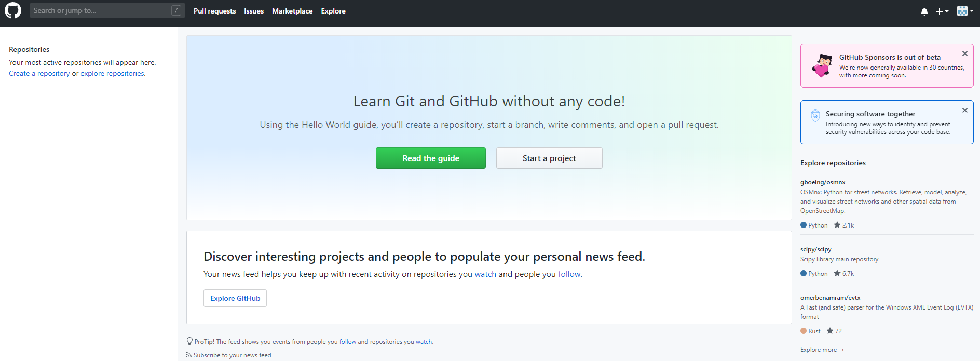The image size is (980, 361).
Task: Click the Explore GitHub button
Action: pos(235,298)
